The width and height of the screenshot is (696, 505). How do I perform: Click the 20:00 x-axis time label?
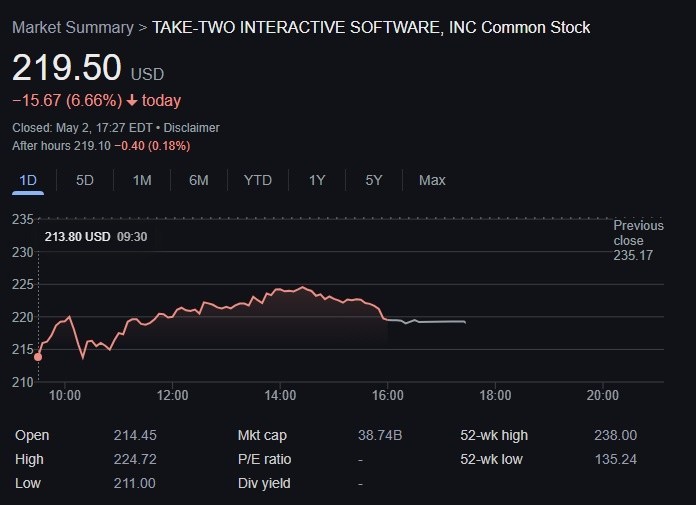[603, 395]
